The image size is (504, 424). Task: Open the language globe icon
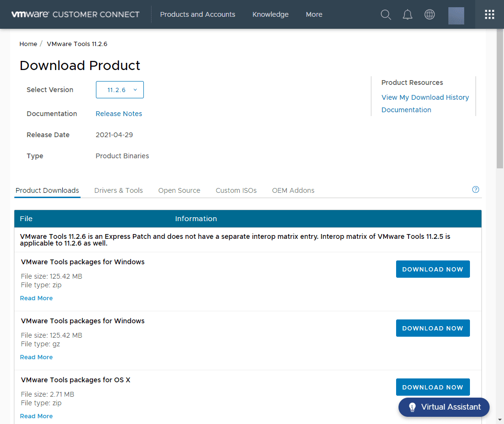429,14
